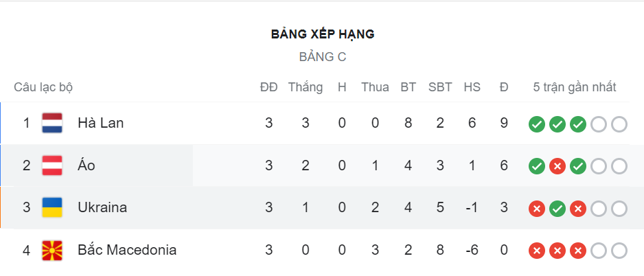Click Hà Lan's last empty match circle
Screen dimensions: 644x276
click(x=619, y=124)
